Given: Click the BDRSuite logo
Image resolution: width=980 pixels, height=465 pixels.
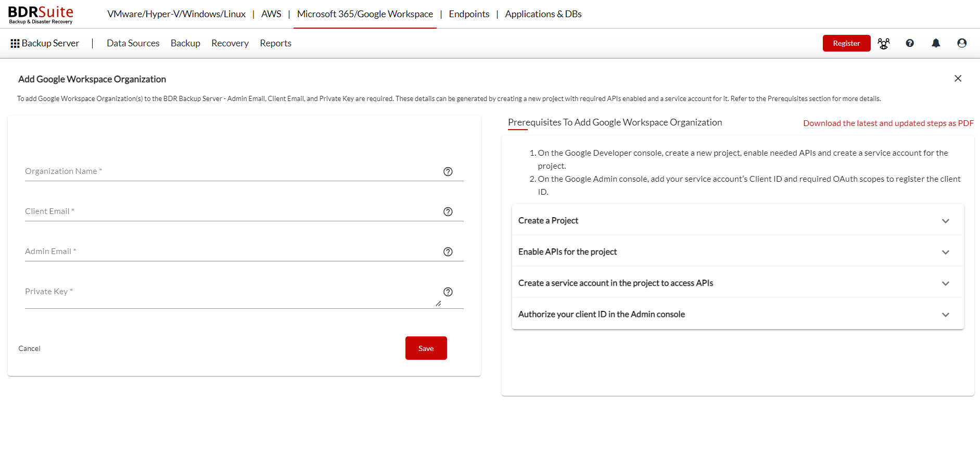Looking at the screenshot, I should tap(41, 15).
